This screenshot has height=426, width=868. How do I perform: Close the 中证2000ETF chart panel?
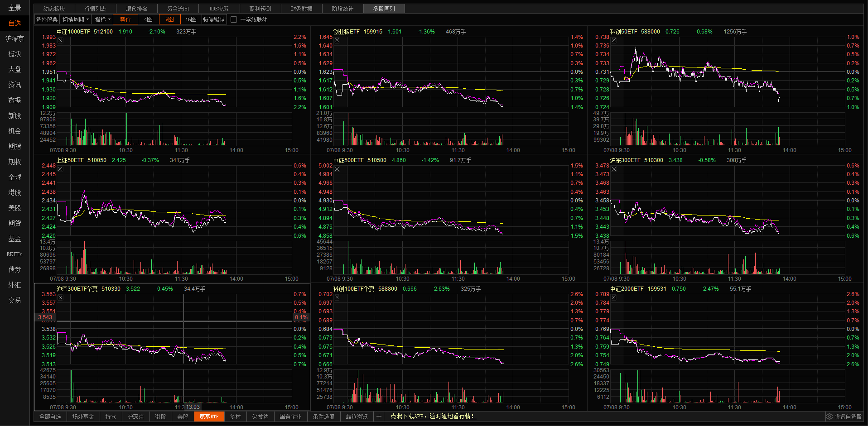tap(614, 297)
